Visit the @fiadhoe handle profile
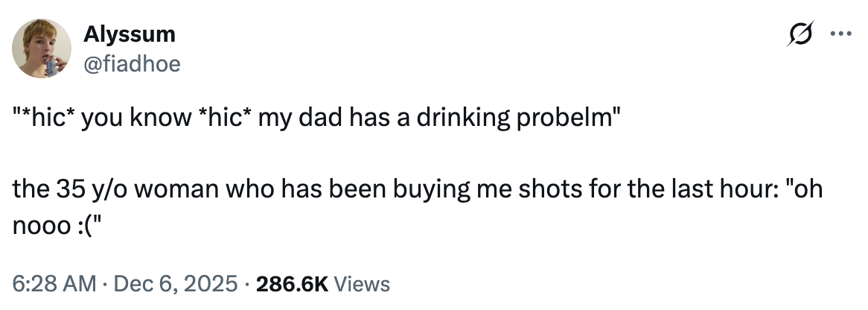 tap(131, 65)
